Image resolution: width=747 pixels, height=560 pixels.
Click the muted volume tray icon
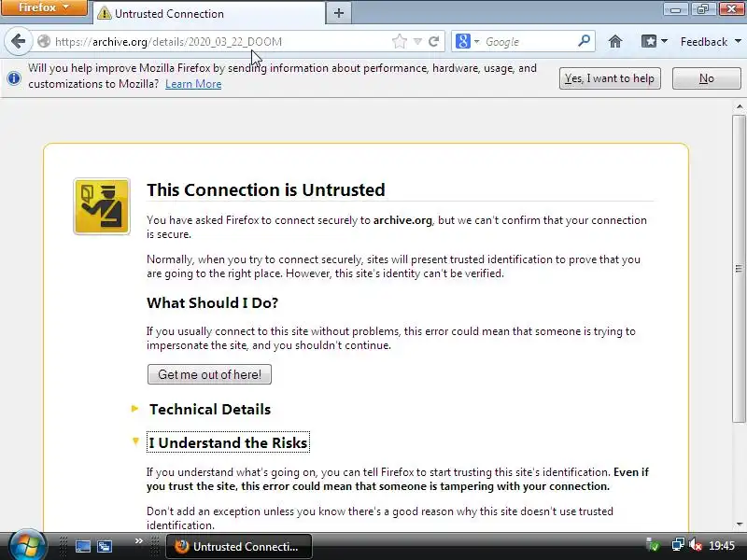click(x=696, y=545)
